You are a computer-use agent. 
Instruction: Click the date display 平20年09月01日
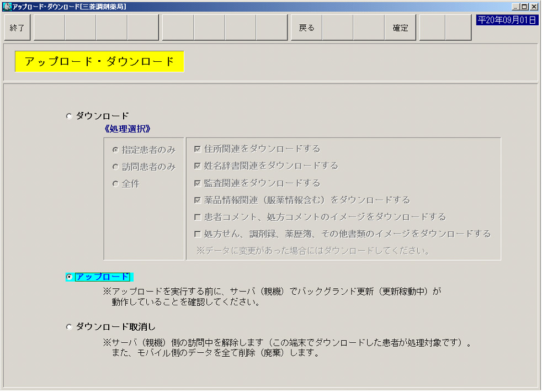(x=507, y=20)
